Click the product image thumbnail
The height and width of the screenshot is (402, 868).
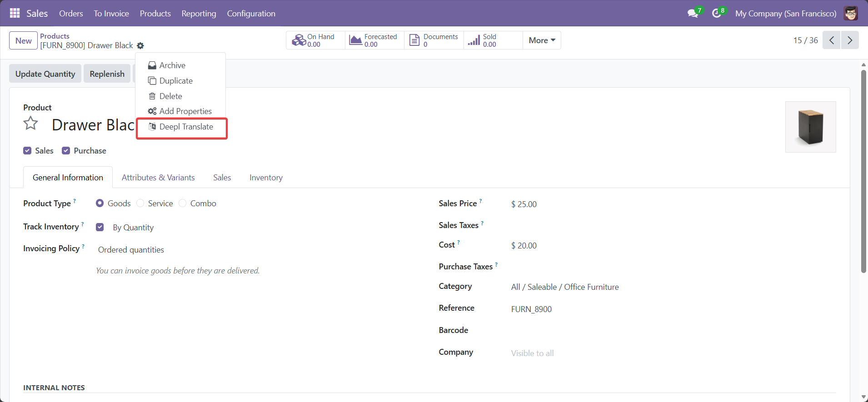(810, 127)
